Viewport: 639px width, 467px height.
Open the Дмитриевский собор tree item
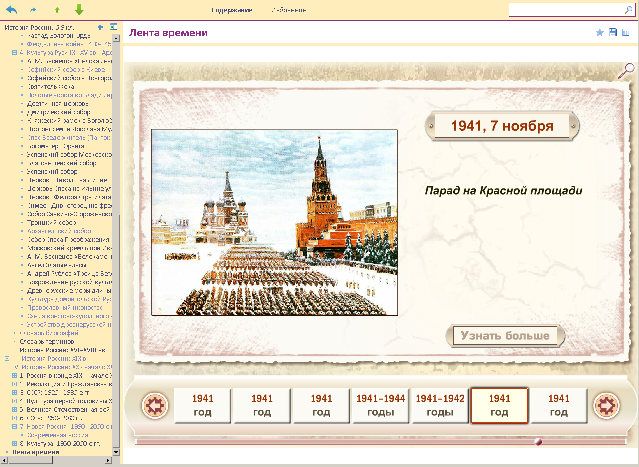59,112
